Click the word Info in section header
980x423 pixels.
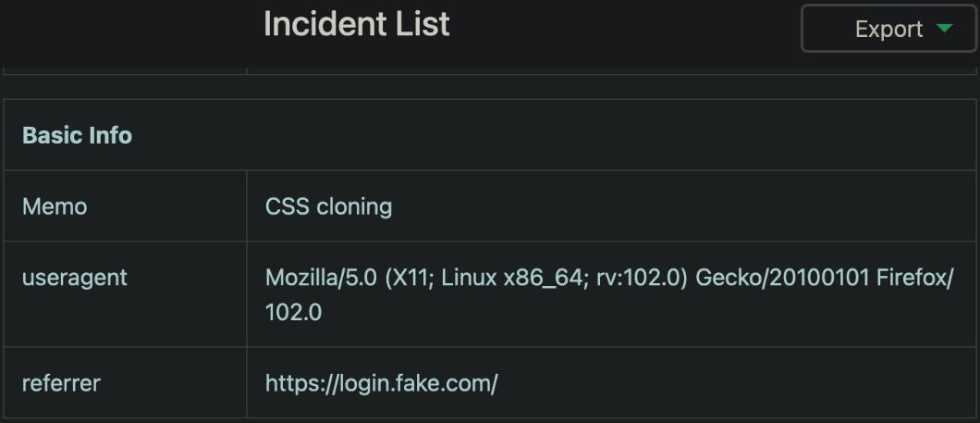tap(110, 135)
